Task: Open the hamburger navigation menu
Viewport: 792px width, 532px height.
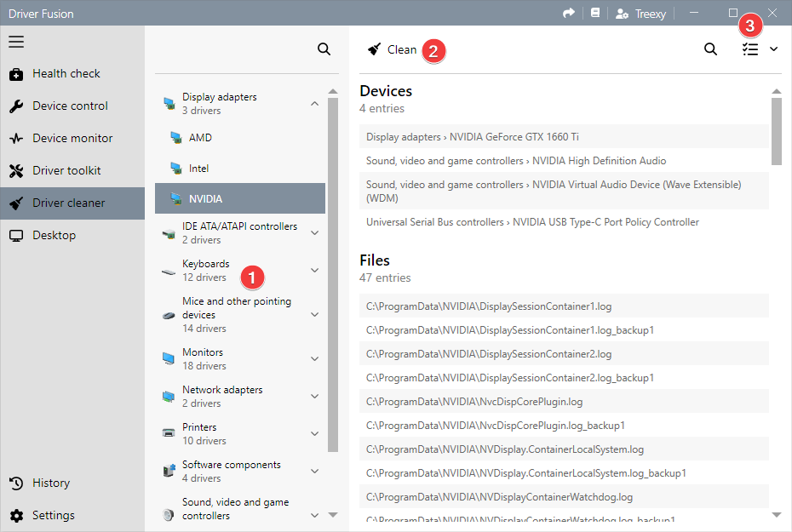Action: click(16, 42)
